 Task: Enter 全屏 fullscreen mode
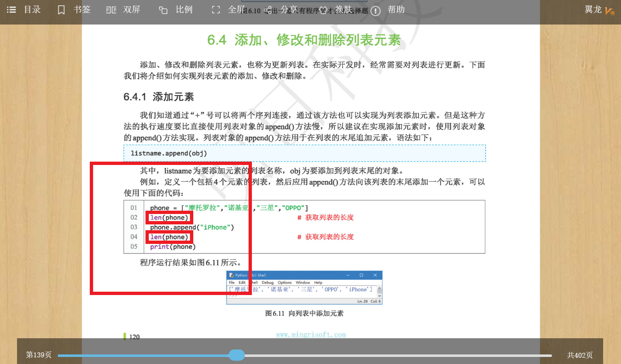click(228, 10)
